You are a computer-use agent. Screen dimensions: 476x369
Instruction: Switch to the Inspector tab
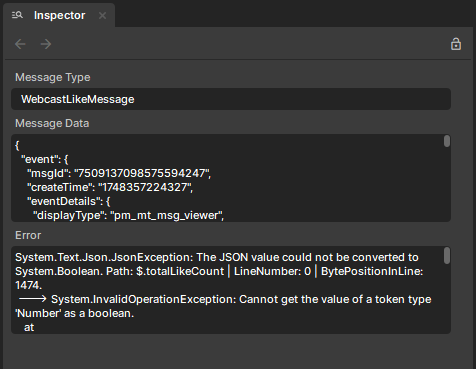pyautogui.click(x=59, y=15)
